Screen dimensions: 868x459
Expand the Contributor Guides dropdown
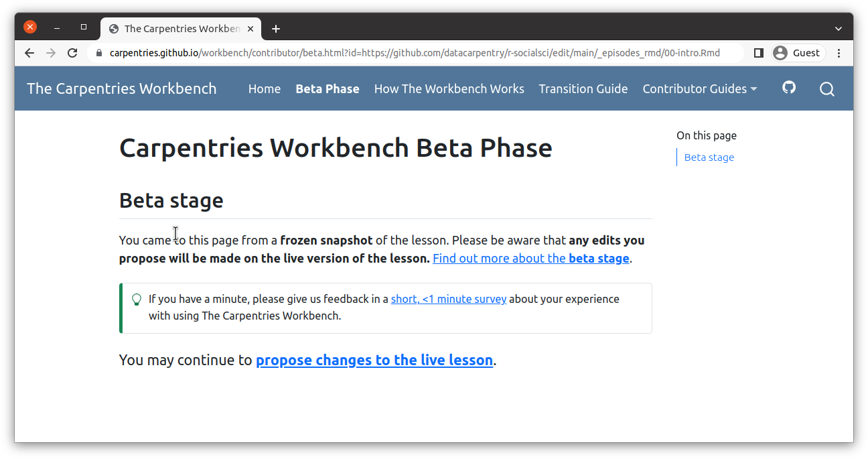click(699, 89)
